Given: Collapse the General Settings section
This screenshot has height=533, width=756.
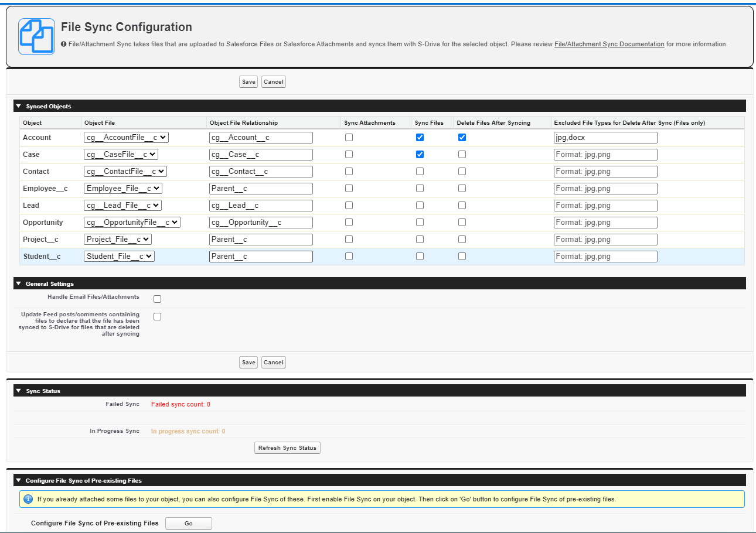Looking at the screenshot, I should 18,283.
